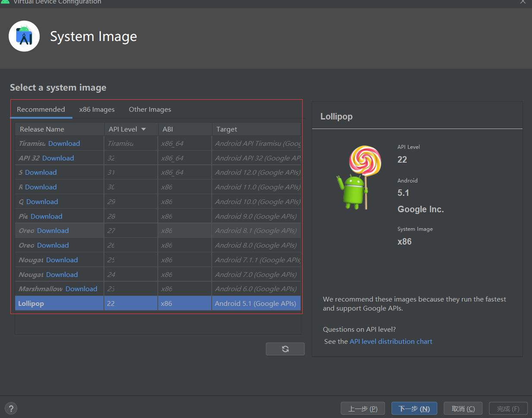Image resolution: width=532 pixels, height=418 pixels.
Task: Click the x86 ABI cell in Lollipop row
Action: pos(185,303)
